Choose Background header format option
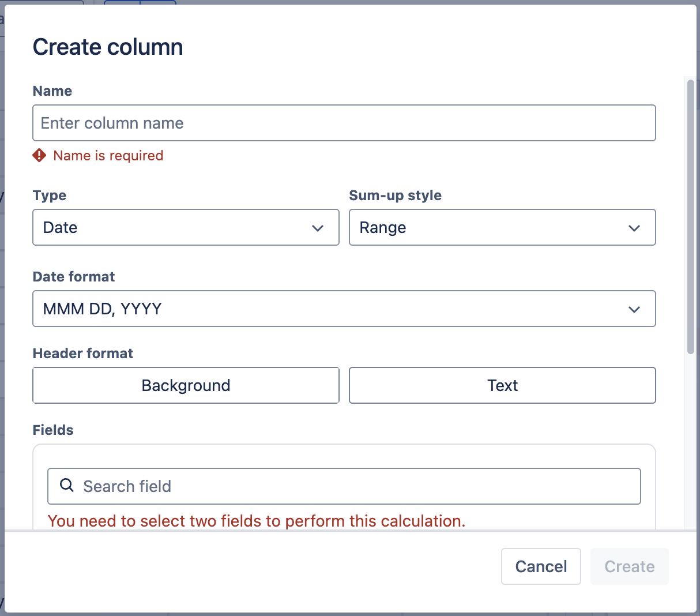The image size is (700, 616). [186, 385]
